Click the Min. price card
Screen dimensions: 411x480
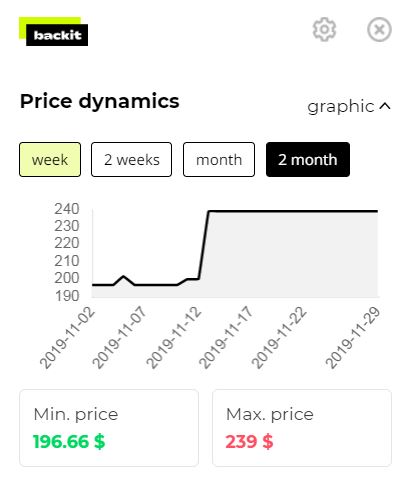pyautogui.click(x=109, y=428)
